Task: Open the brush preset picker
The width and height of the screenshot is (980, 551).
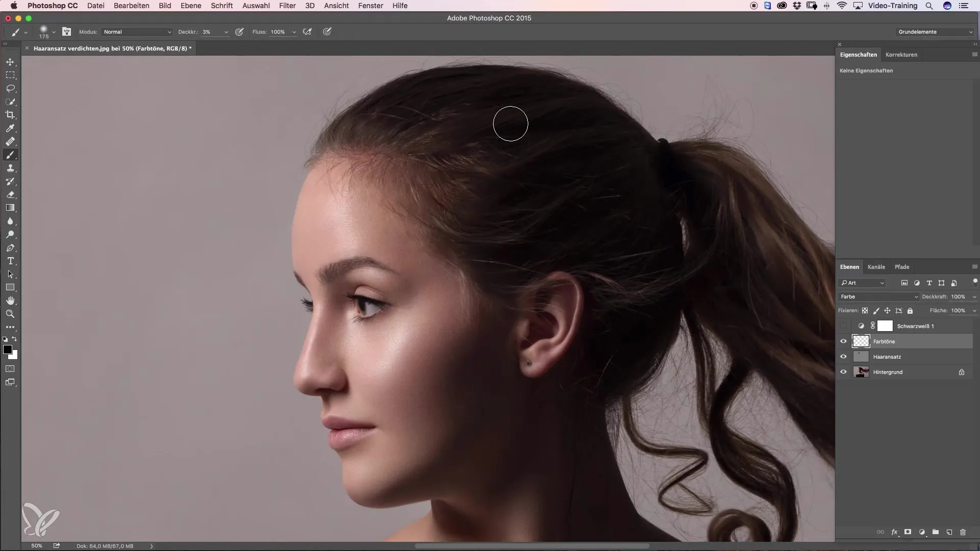Action: pos(54,32)
